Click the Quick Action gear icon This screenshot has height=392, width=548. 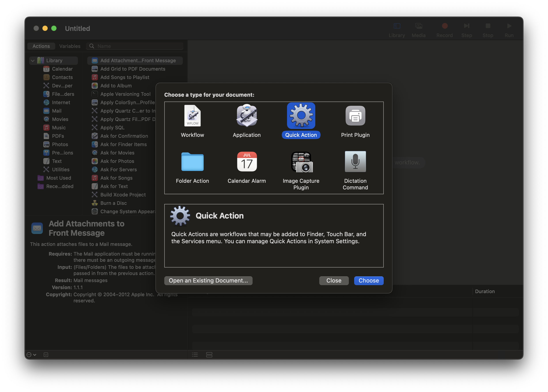[301, 116]
